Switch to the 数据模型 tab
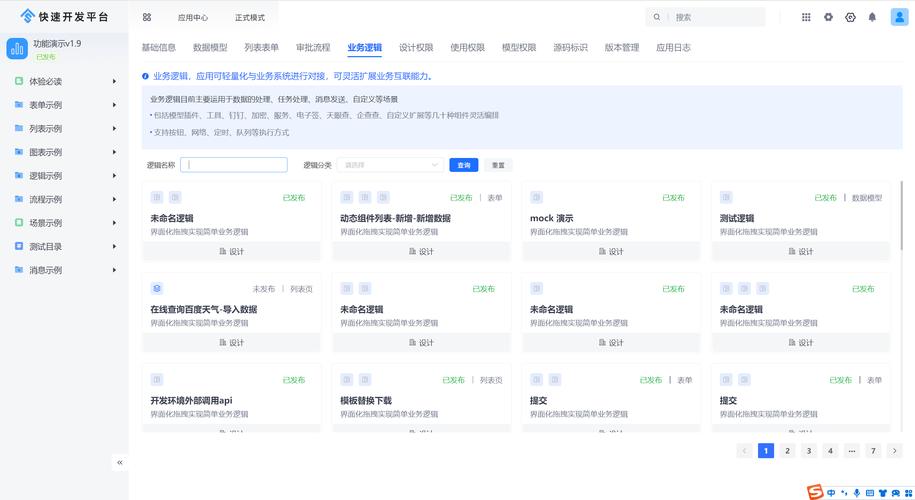The height and width of the screenshot is (500, 915). (210, 47)
